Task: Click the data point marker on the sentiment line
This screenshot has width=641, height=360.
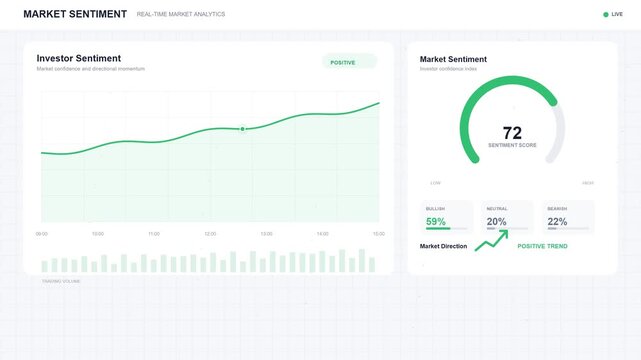Action: 242,129
